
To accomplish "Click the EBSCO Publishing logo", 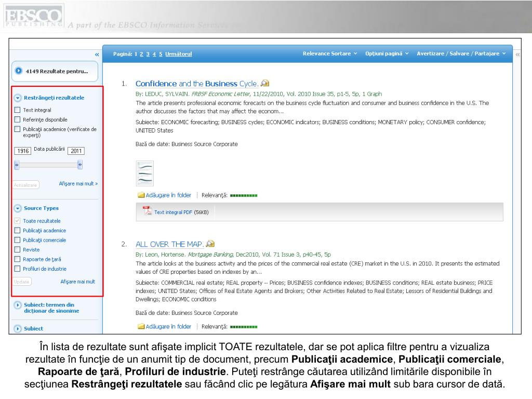I will click(x=34, y=16).
